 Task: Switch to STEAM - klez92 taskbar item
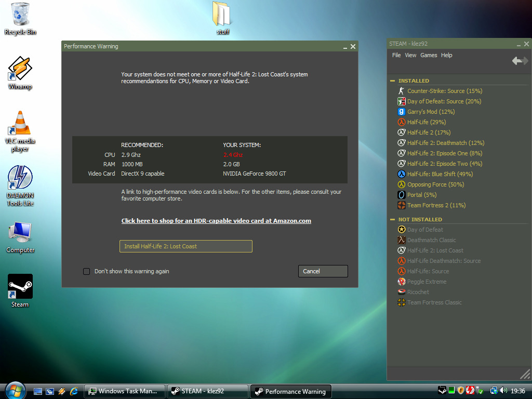[x=207, y=391]
